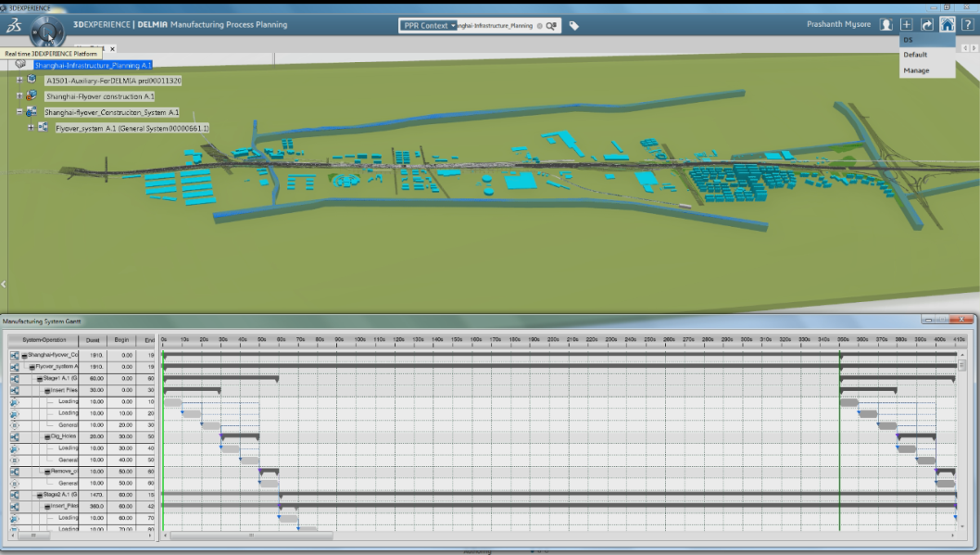The height and width of the screenshot is (555, 980).
Task: Collapse the Shanghai-flyover_Construciton_System node
Action: tap(19, 112)
